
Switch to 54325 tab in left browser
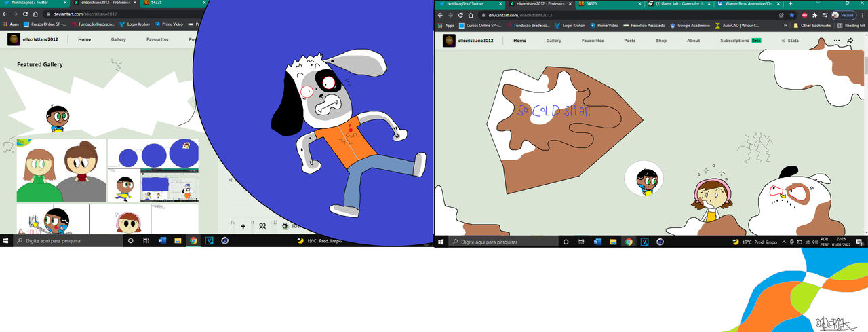173,3
